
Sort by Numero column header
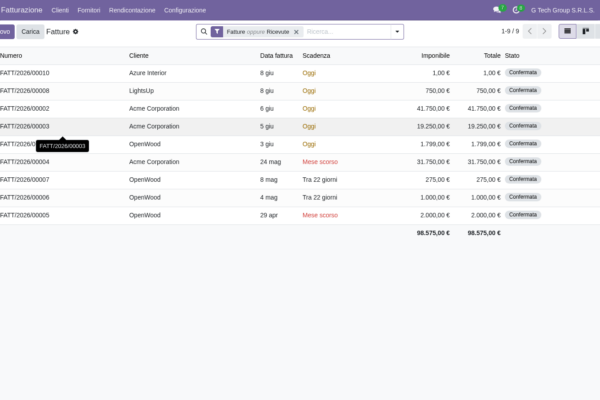click(11, 56)
